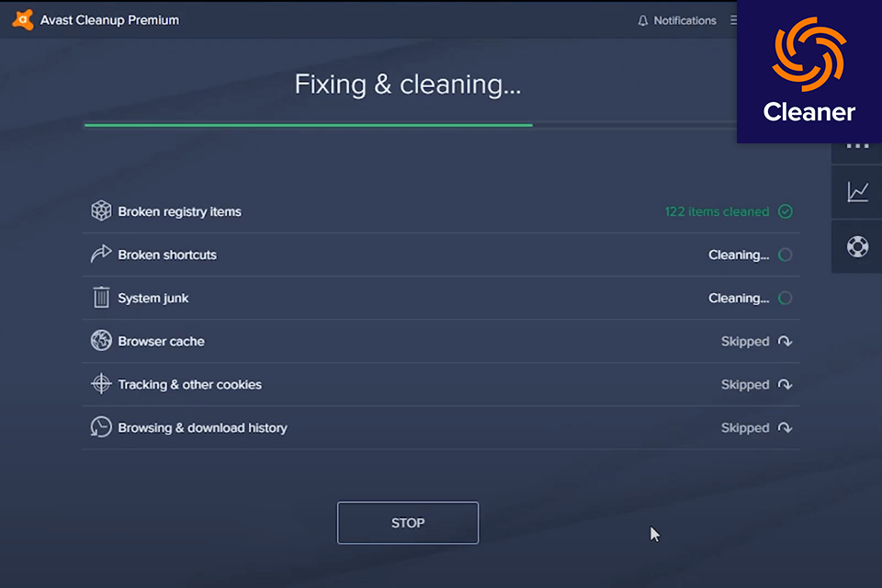Click the Browsing history skipped arrow icon
This screenshot has width=882, height=588.
coord(786,428)
